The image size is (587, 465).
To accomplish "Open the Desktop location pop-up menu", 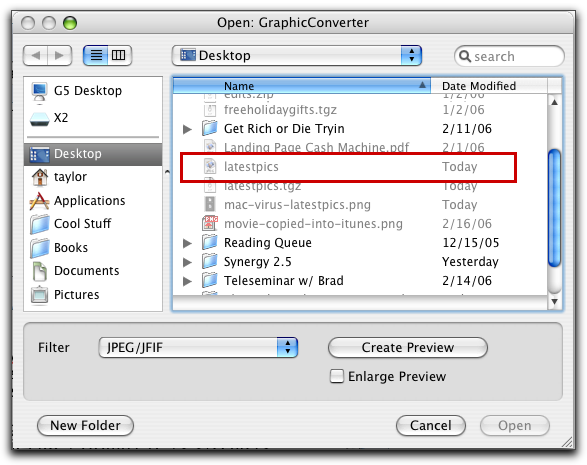I will [297, 55].
